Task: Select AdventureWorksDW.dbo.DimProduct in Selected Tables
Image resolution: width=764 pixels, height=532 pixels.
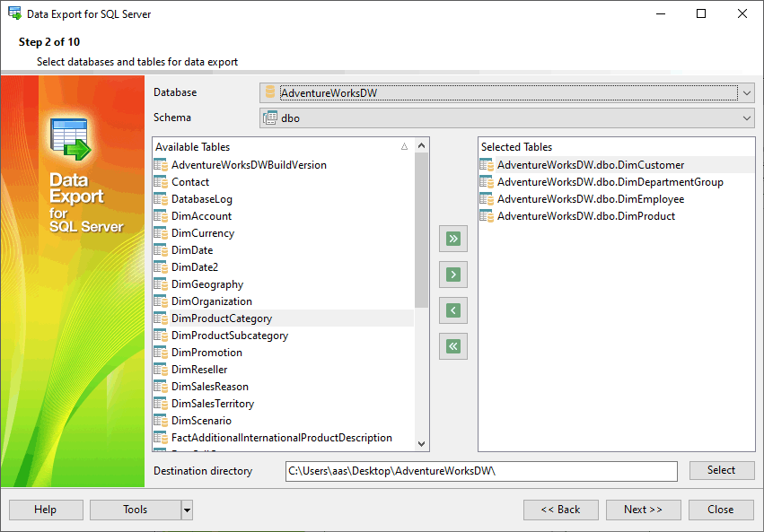Action: point(585,216)
